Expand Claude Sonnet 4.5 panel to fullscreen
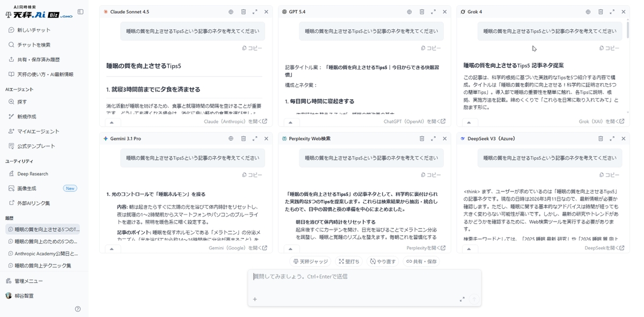The width and height of the screenshot is (644, 317). 255,12
